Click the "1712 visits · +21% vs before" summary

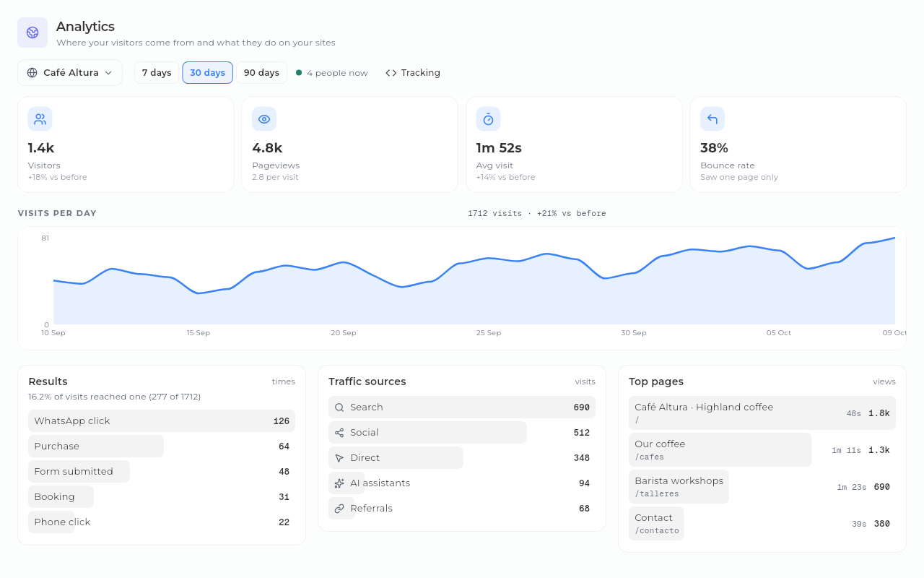pyautogui.click(x=537, y=214)
